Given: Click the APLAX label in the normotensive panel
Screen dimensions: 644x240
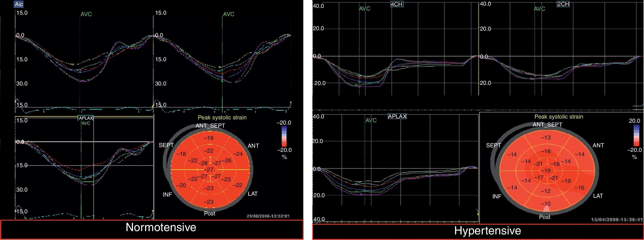Looking at the screenshot, I should (86, 118).
